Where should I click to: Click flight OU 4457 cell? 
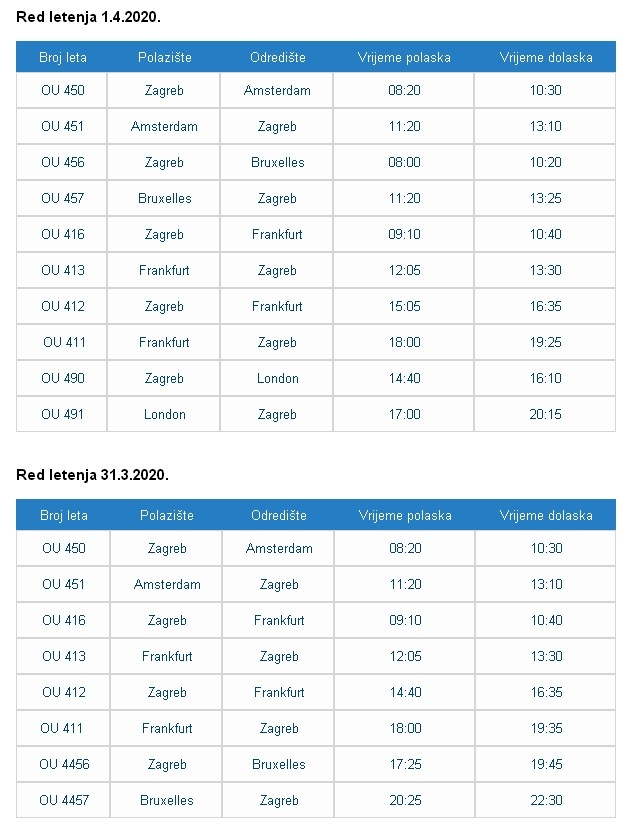point(64,800)
